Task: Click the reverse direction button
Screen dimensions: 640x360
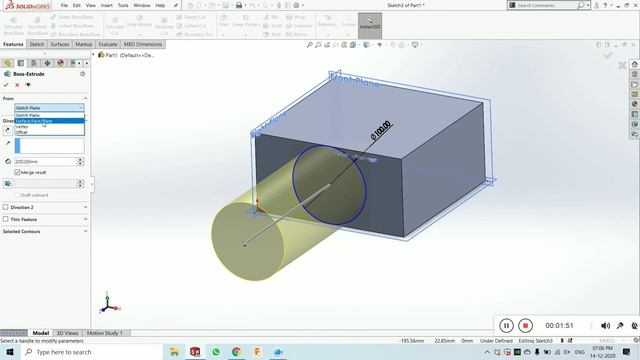Action: point(7,130)
